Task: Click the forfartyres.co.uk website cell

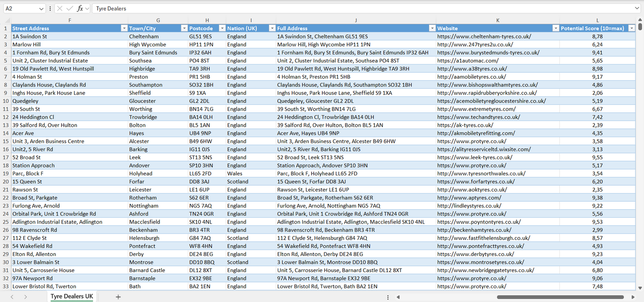Action: point(476,182)
